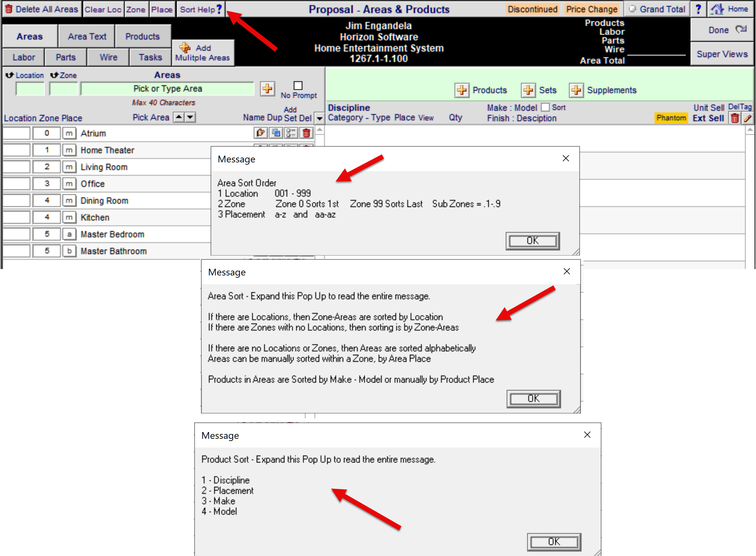Click the Price Change orange legend label
Image resolution: width=756 pixels, height=556 pixels.
tap(591, 9)
